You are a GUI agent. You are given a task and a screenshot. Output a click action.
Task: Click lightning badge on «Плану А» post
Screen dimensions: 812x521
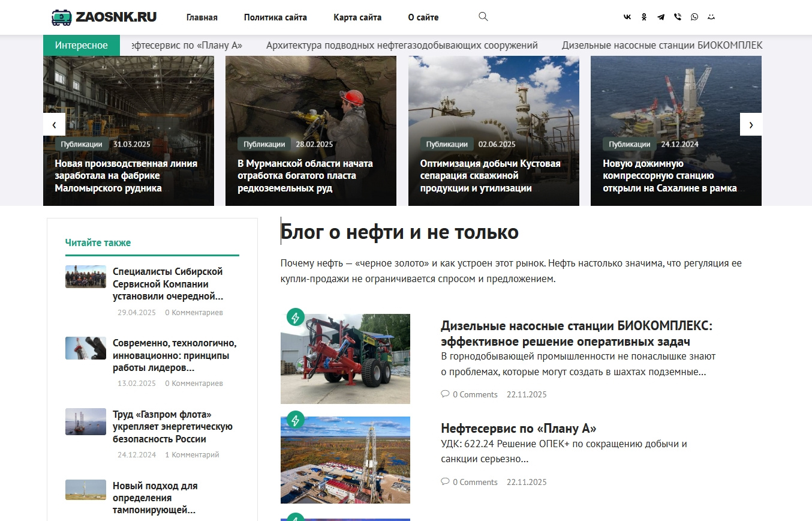pos(295,420)
